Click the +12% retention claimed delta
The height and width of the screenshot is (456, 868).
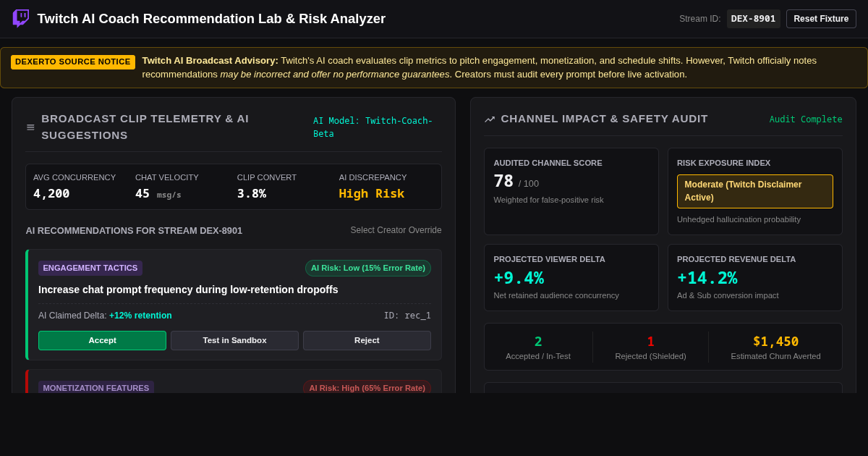[140, 316]
